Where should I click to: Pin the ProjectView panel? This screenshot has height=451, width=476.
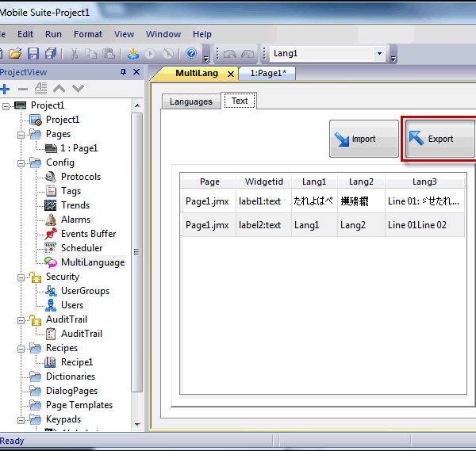click(x=123, y=72)
